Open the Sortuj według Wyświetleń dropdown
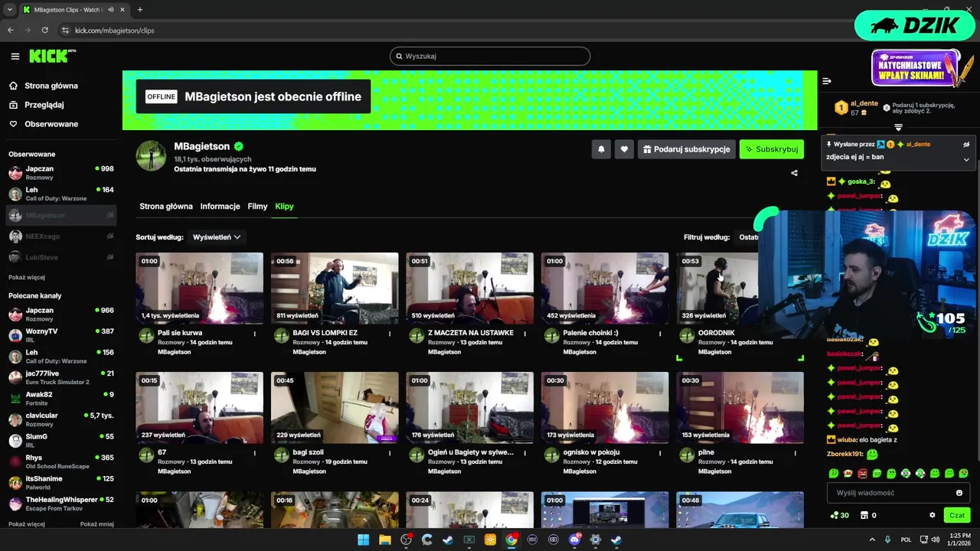 pyautogui.click(x=217, y=237)
